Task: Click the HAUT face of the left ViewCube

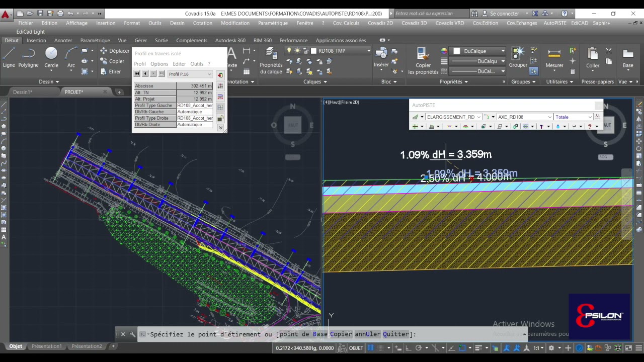Action: pyautogui.click(x=292, y=125)
